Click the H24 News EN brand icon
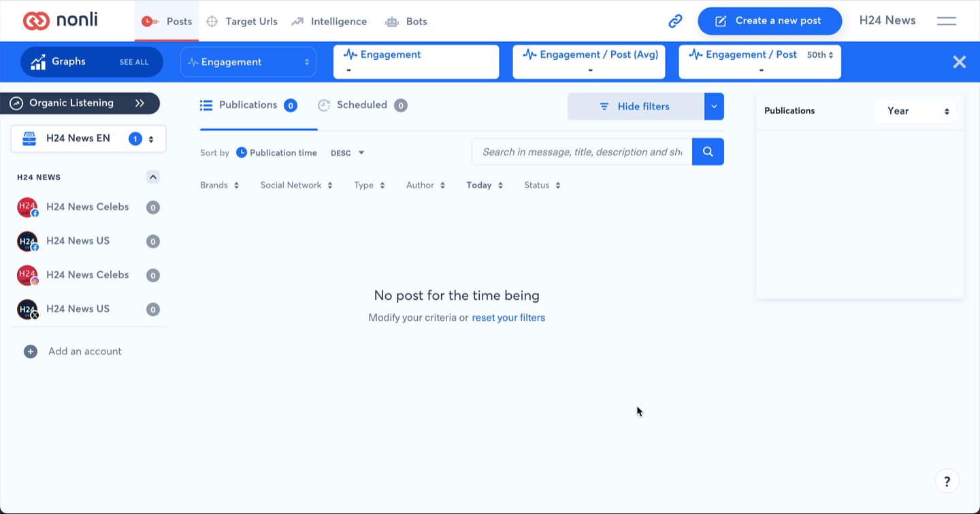The image size is (980, 514). pyautogui.click(x=29, y=139)
